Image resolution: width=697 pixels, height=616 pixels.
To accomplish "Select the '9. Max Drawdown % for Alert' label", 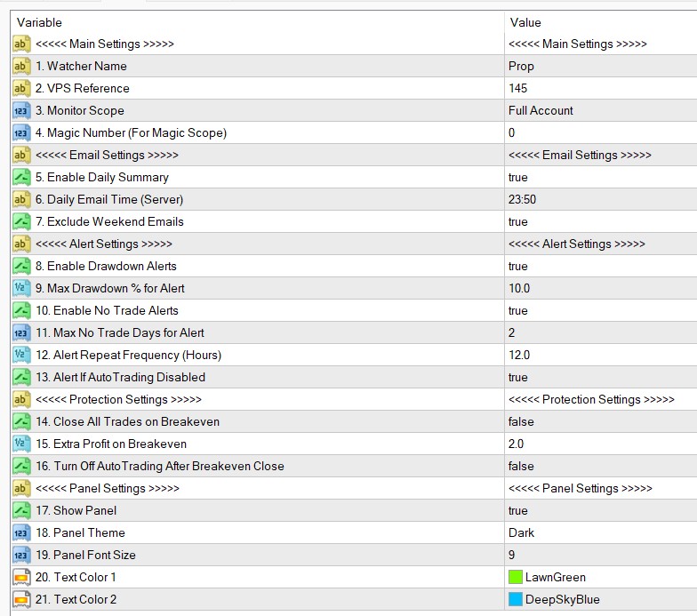I will pyautogui.click(x=110, y=288).
